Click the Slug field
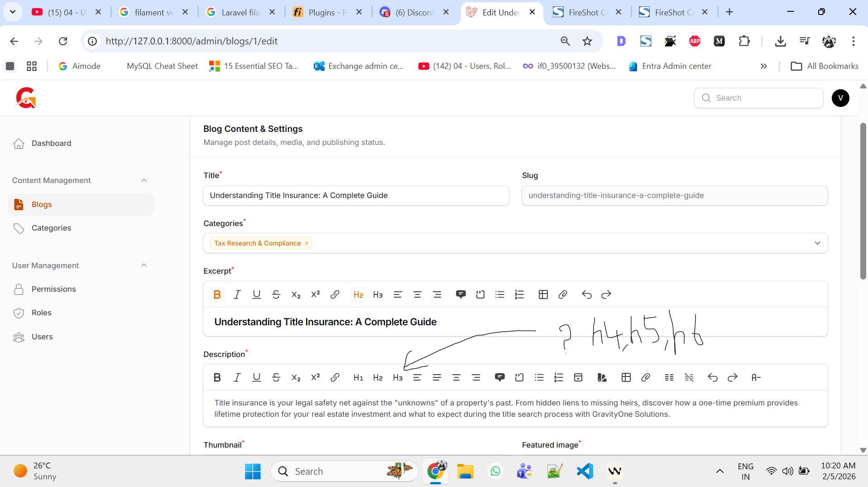This screenshot has height=487, width=868. 675,195
